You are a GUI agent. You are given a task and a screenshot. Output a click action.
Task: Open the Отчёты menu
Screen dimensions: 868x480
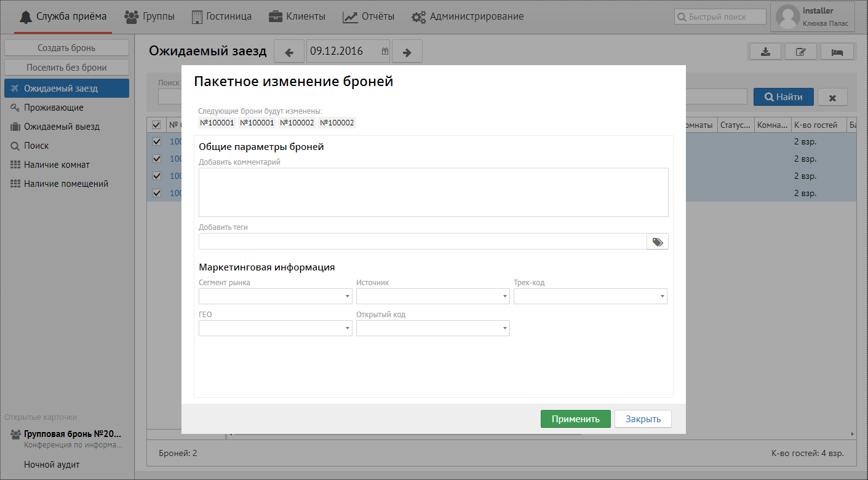[368, 17]
